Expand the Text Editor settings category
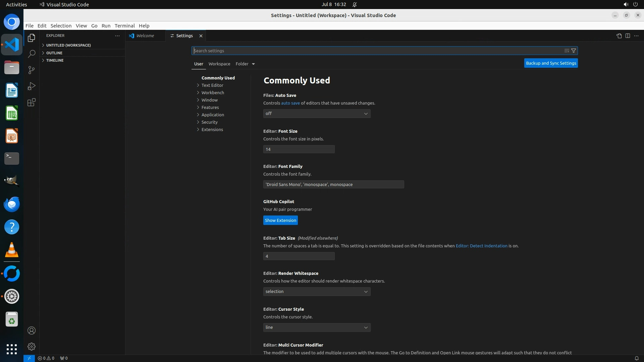 [x=212, y=85]
